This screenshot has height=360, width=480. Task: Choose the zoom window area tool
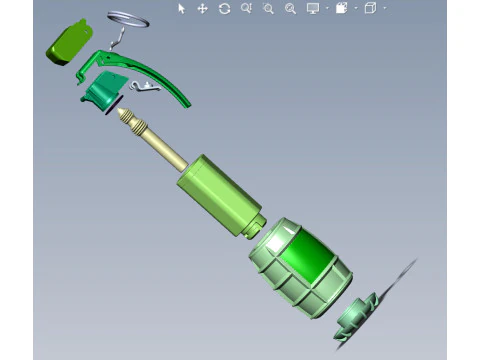(x=268, y=8)
